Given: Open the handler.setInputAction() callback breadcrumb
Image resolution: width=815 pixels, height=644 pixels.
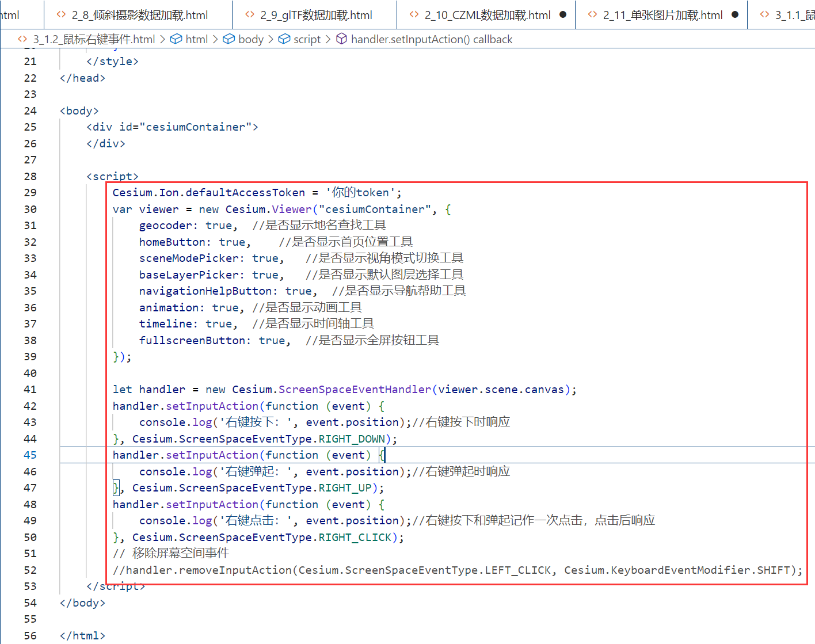Looking at the screenshot, I should [x=432, y=39].
